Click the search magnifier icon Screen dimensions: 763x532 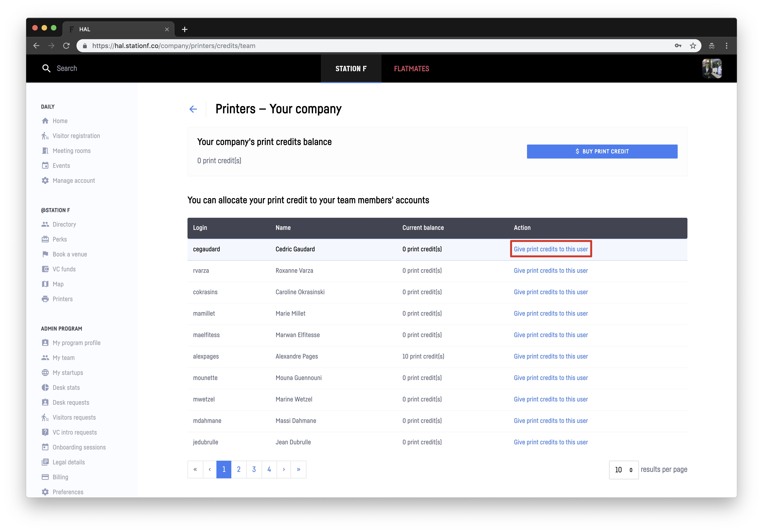coord(46,69)
